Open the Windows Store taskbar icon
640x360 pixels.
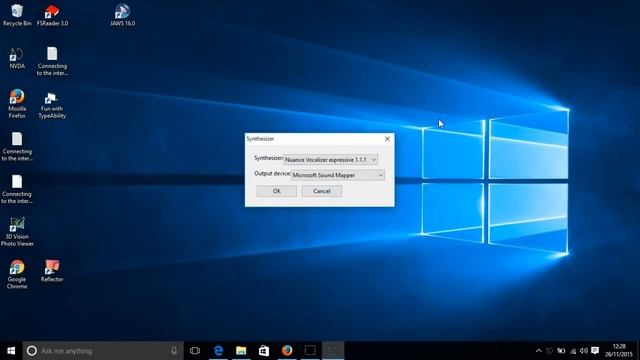pyautogui.click(x=264, y=351)
